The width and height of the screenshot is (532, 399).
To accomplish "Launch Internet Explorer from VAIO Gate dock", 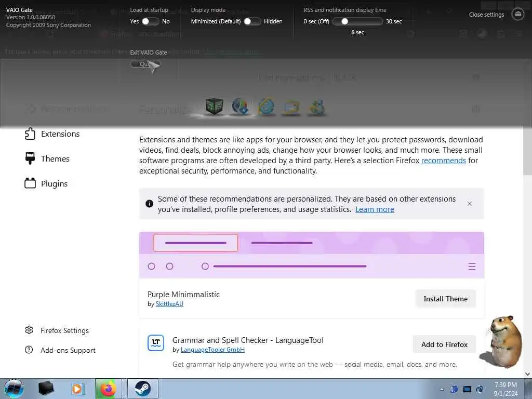I will pyautogui.click(x=267, y=107).
